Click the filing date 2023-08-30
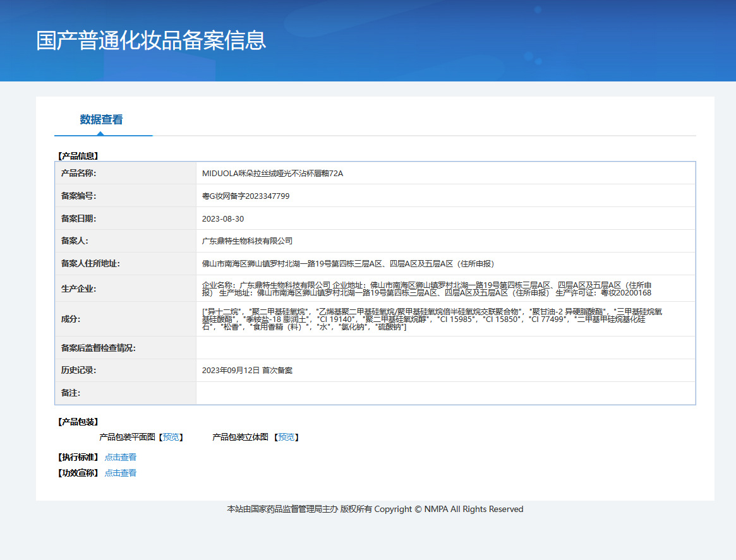 click(x=223, y=219)
